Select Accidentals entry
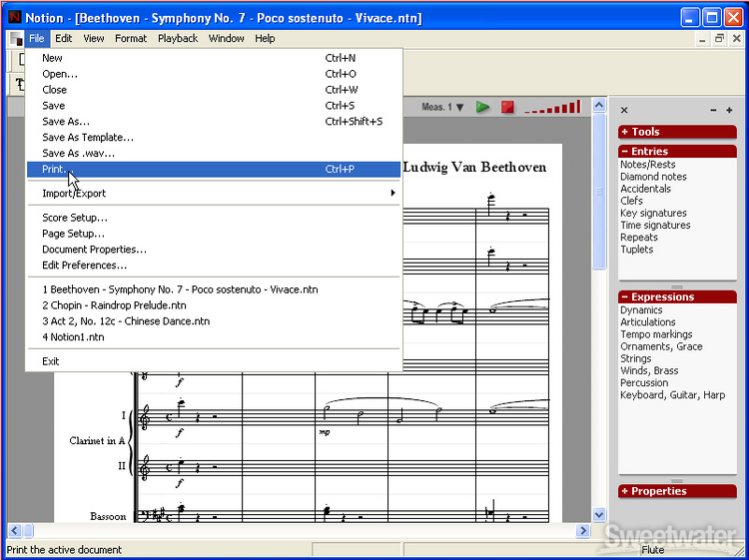The width and height of the screenshot is (749, 560). pyautogui.click(x=645, y=189)
